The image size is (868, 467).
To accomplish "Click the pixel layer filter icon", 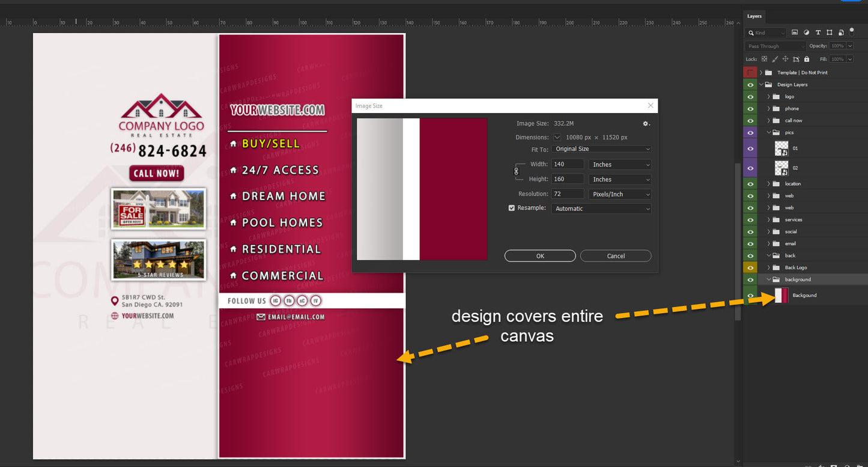I will tap(795, 32).
